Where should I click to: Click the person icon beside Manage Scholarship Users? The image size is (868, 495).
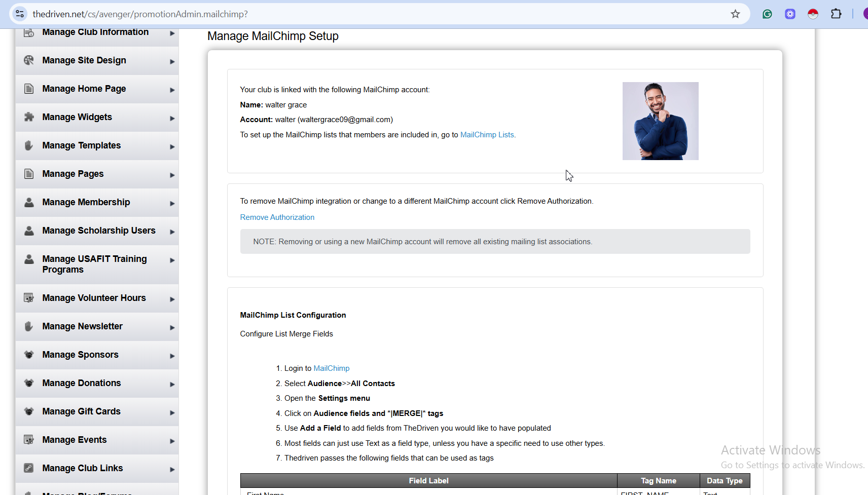(x=29, y=231)
